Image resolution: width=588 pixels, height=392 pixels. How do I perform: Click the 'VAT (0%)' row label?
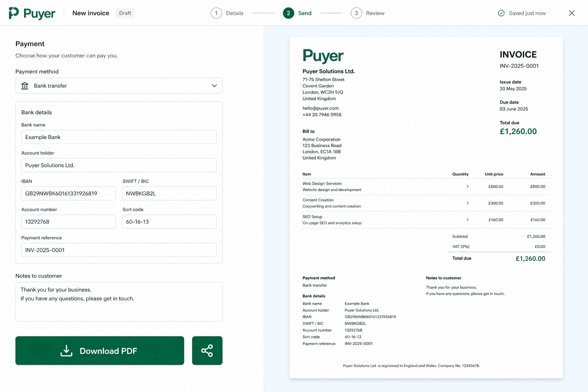coord(461,247)
